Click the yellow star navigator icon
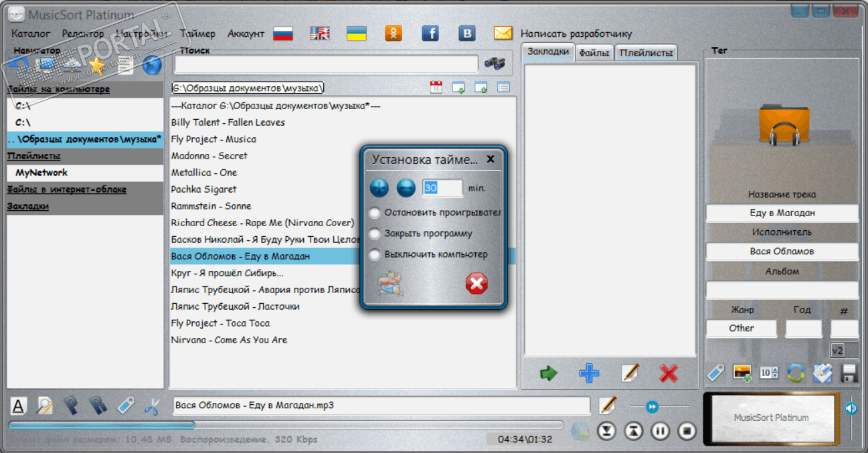The width and height of the screenshot is (868, 453). tap(98, 65)
